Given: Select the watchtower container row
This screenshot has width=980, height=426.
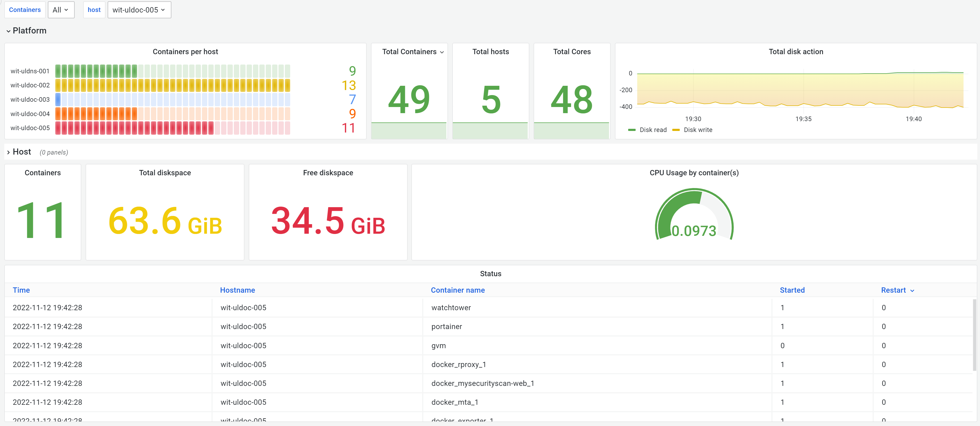Looking at the screenshot, I should (451, 308).
